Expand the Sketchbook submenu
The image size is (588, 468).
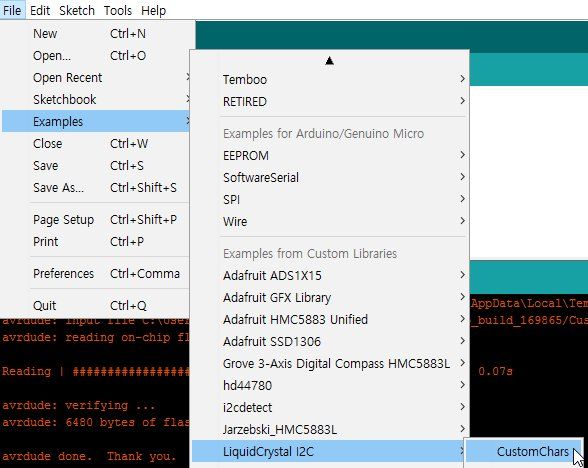coord(96,99)
